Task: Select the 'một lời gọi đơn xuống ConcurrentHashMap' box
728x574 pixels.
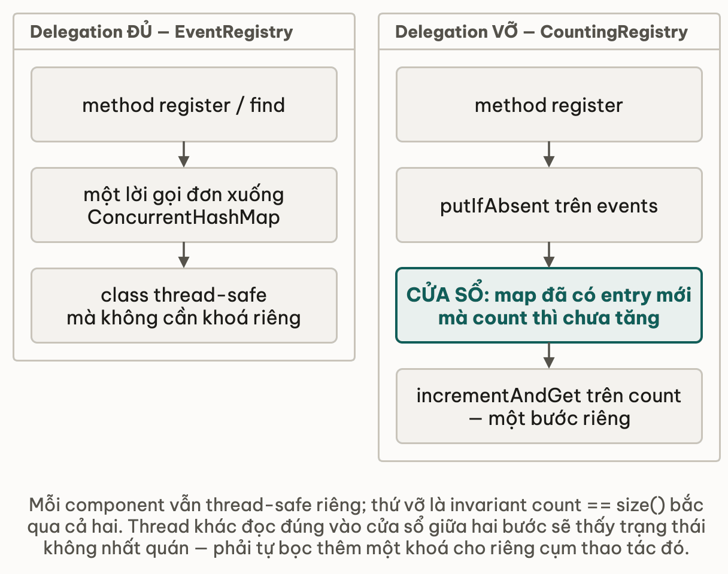Action: click(x=184, y=205)
